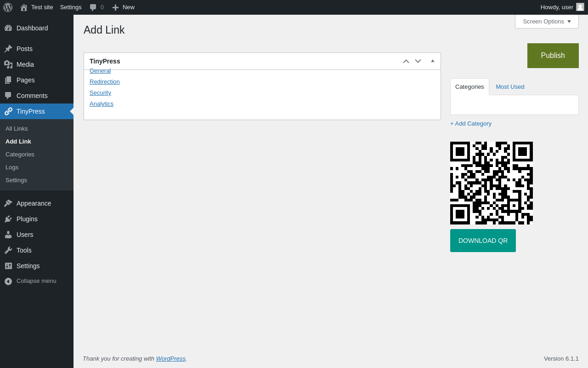Open Settings in the top admin bar
588x368 pixels.
pos(71,7)
